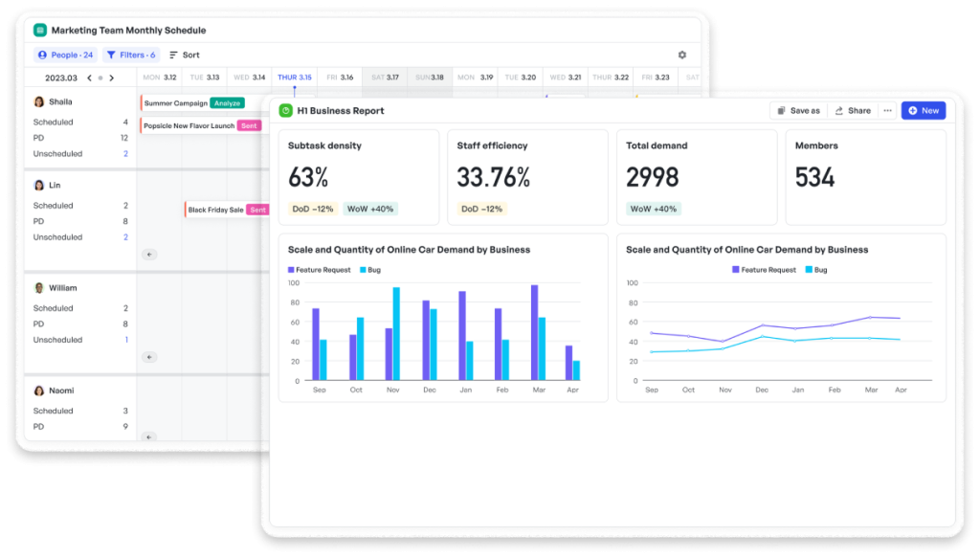Toggle Feature Request series in bar chart legend
Image resolution: width=980 pixels, height=558 pixels.
point(320,270)
